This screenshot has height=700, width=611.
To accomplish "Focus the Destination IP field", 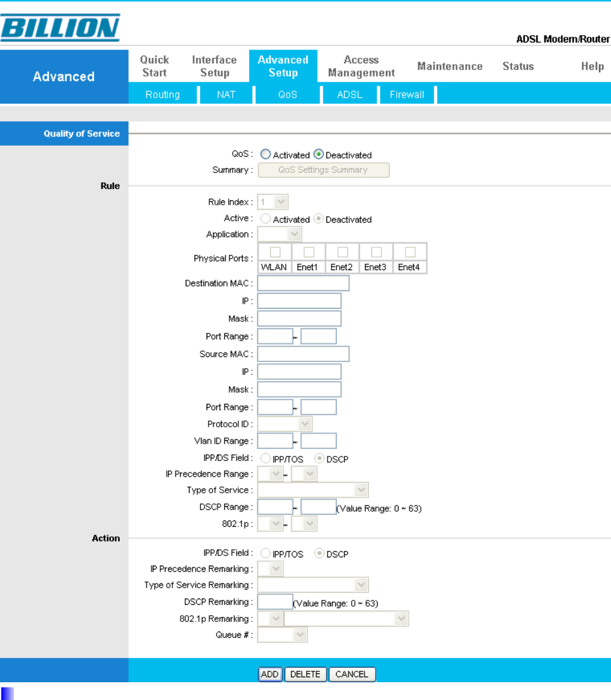I will (x=299, y=301).
